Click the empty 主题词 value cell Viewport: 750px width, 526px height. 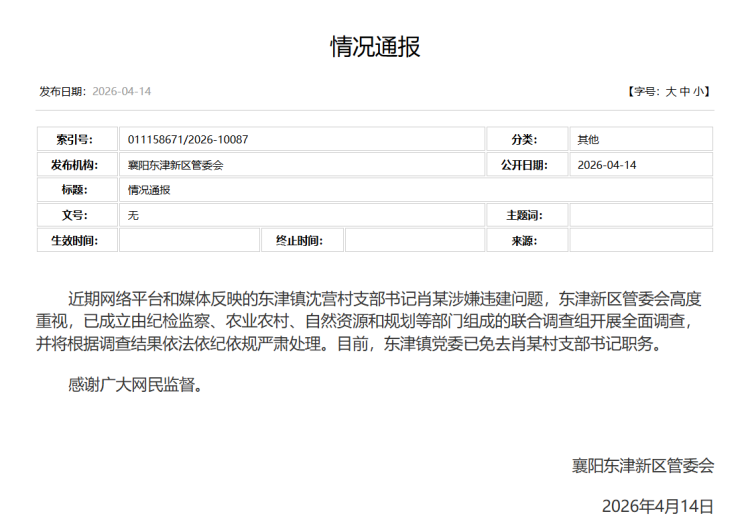click(640, 215)
